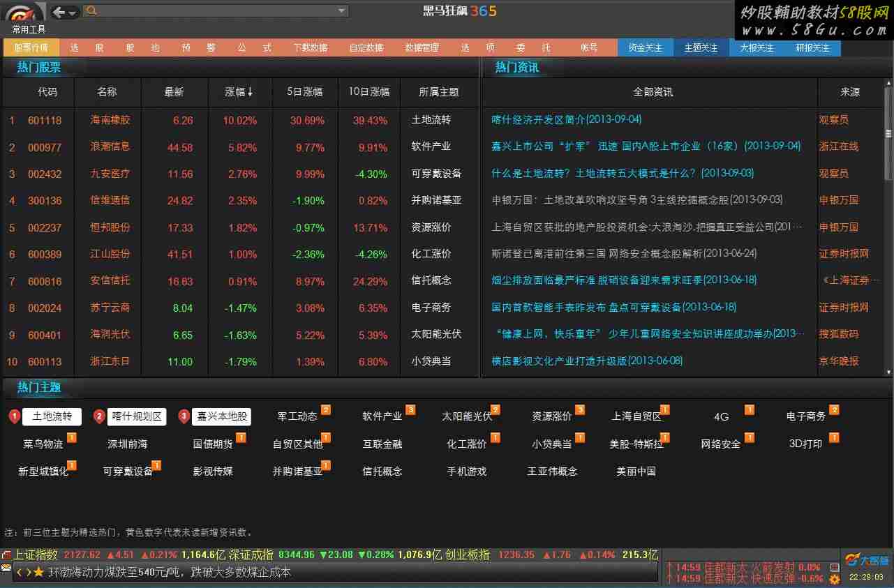Select stock row 海南橡胶
Image resolution: width=894 pixels, height=588 pixels.
click(240, 120)
